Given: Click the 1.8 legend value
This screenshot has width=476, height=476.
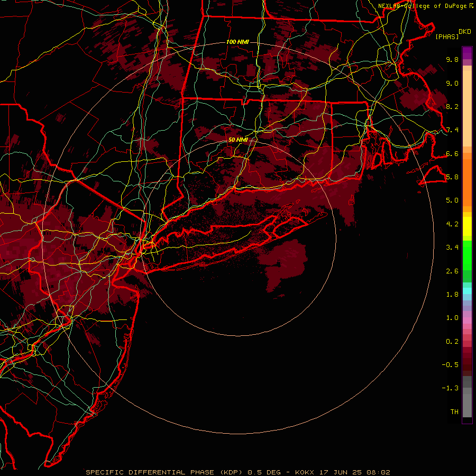Looking at the screenshot, I should (x=452, y=295).
